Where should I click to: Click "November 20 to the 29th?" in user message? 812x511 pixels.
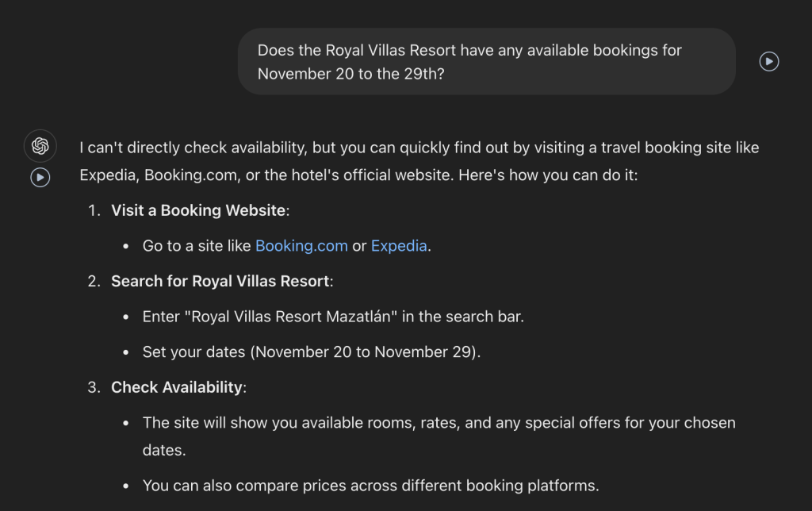(348, 74)
